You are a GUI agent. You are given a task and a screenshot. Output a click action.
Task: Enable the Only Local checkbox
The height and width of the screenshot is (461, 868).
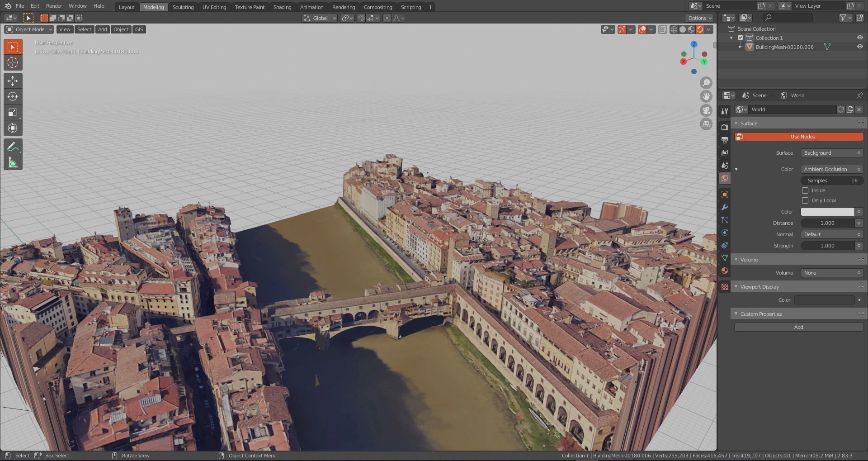pyautogui.click(x=805, y=201)
